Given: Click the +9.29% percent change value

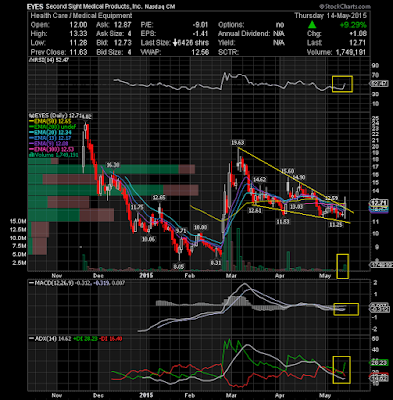Looking at the screenshot, I should coord(353,25).
